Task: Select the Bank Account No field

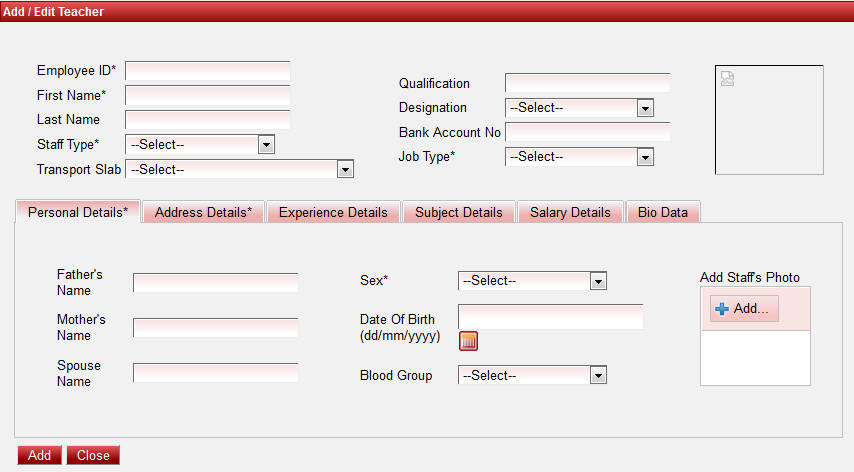Action: (587, 132)
